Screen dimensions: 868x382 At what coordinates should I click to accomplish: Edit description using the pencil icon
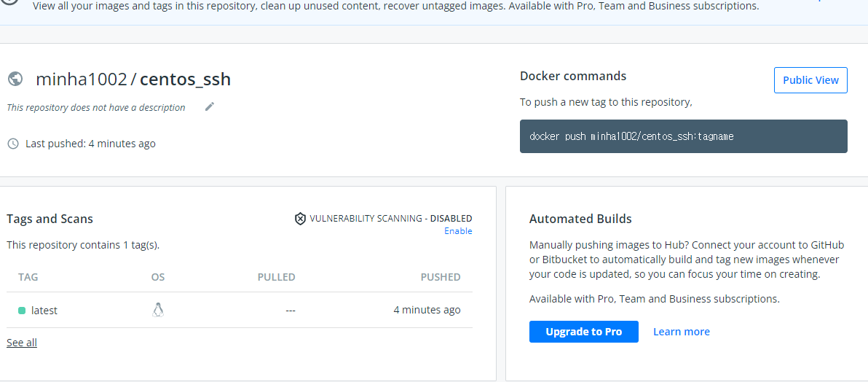(x=209, y=107)
